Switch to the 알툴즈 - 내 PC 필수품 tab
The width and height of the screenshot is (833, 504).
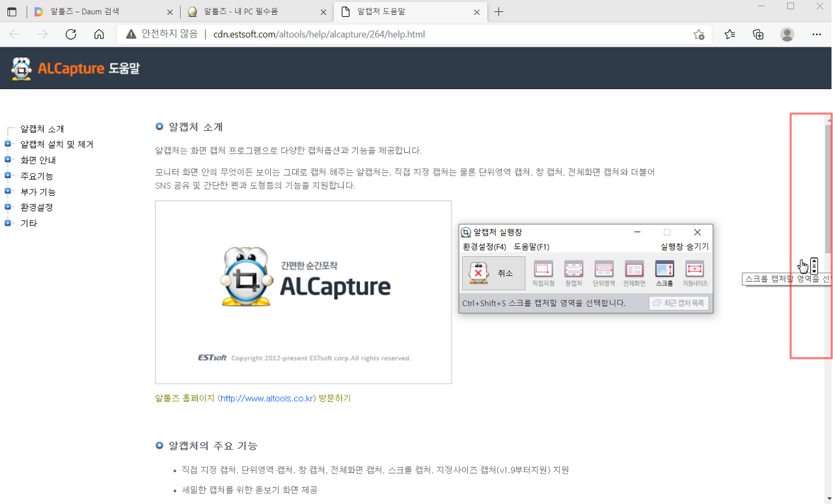coord(257,12)
